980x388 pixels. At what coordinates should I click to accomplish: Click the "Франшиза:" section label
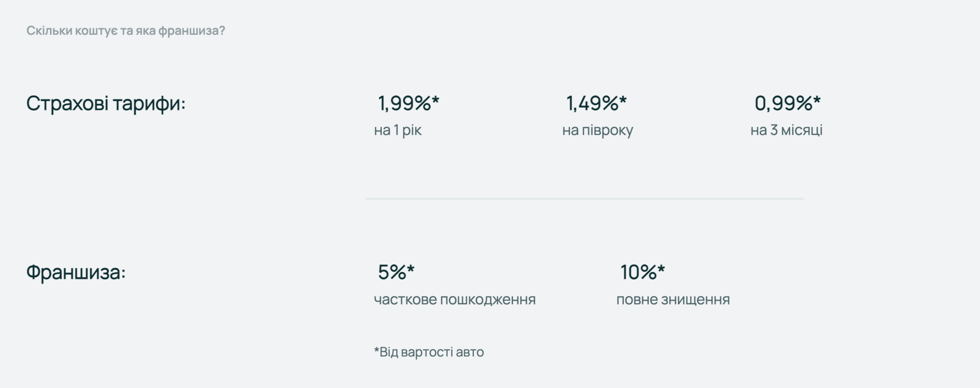[x=76, y=272]
